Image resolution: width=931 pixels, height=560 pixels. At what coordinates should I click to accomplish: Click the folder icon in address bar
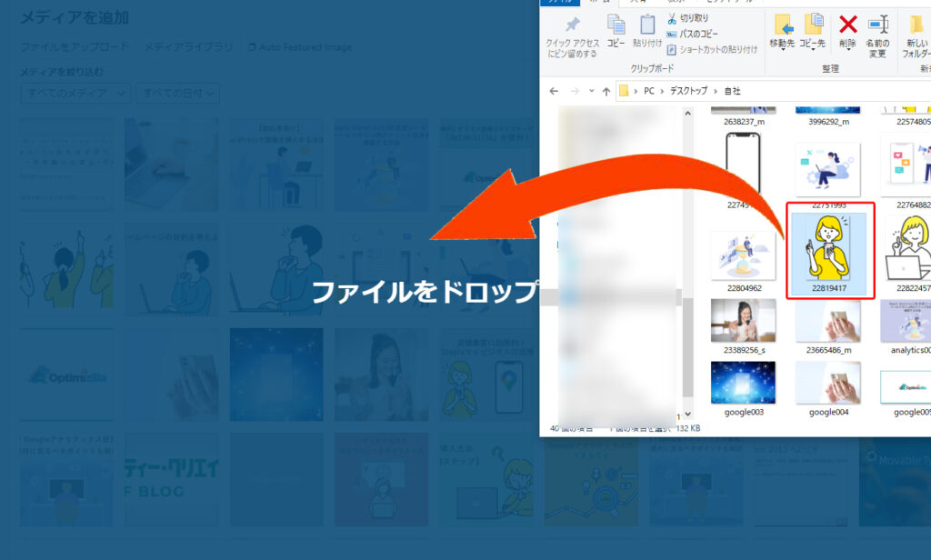pos(624,91)
